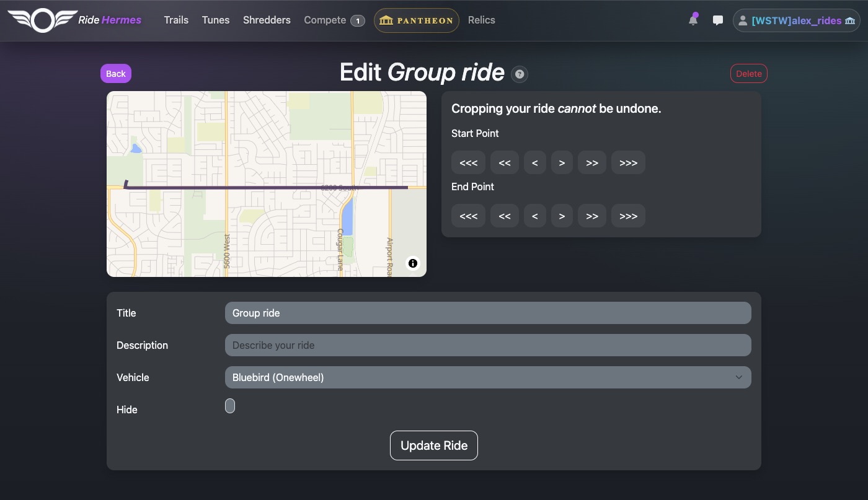Viewport: 868px width, 500px height.
Task: Click End Point double-right button
Action: click(x=592, y=216)
